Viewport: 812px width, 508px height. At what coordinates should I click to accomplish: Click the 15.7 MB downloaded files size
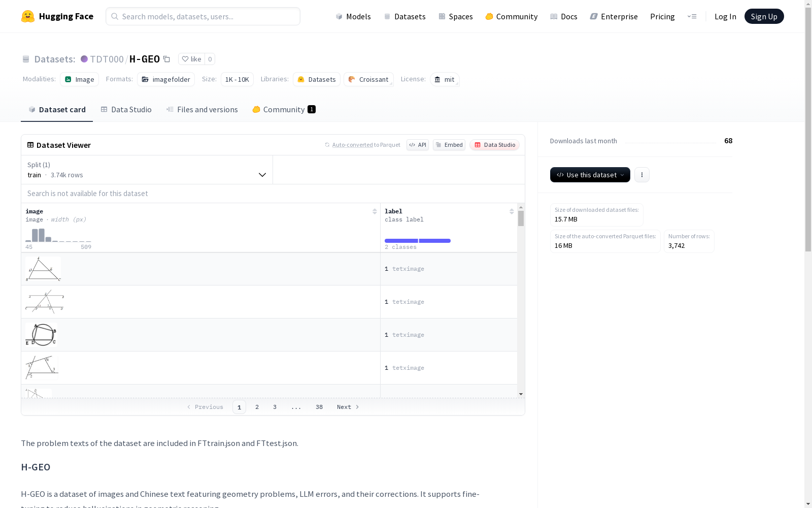(566, 219)
